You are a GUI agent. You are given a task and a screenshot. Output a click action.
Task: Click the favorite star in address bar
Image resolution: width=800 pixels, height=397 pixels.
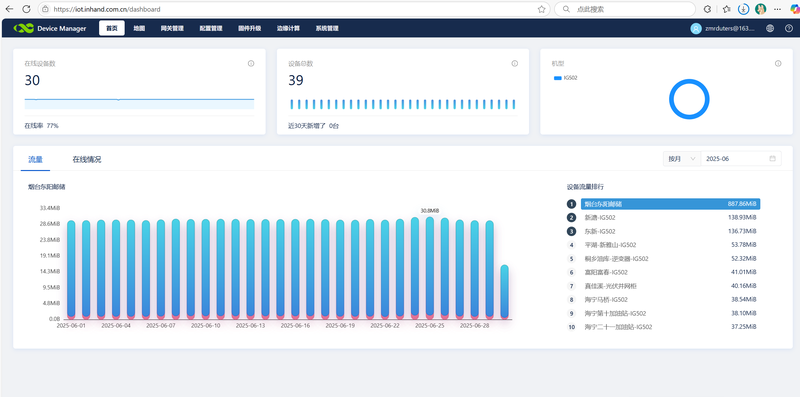(541, 9)
